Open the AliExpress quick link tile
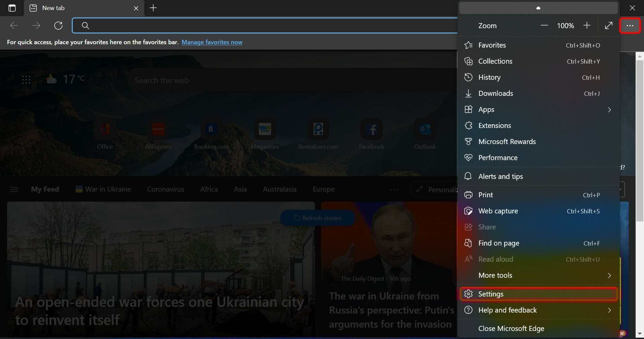The image size is (644, 339). click(x=158, y=134)
